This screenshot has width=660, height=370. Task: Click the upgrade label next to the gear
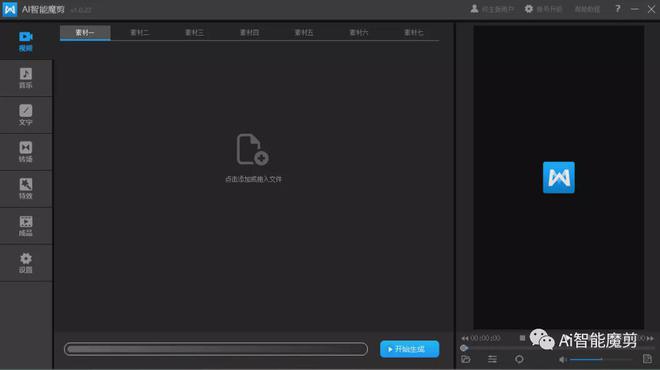point(549,9)
